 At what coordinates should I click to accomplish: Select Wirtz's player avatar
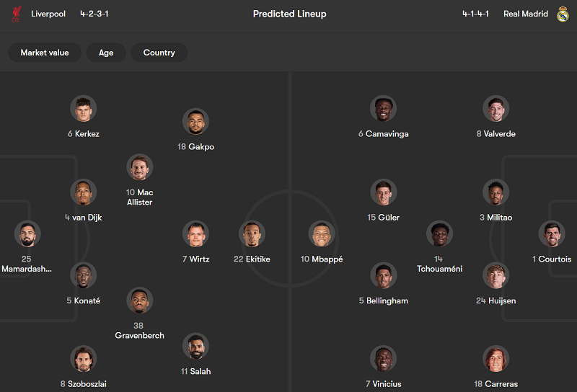point(195,234)
